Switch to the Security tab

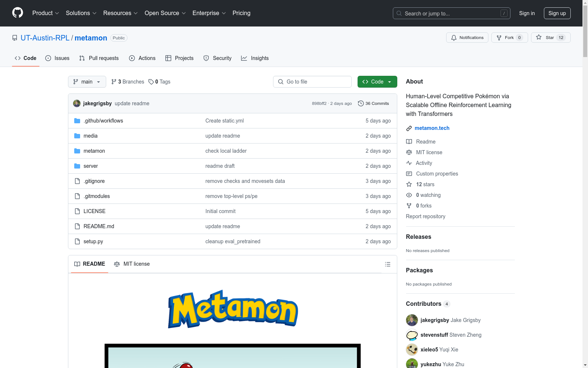pos(218,58)
